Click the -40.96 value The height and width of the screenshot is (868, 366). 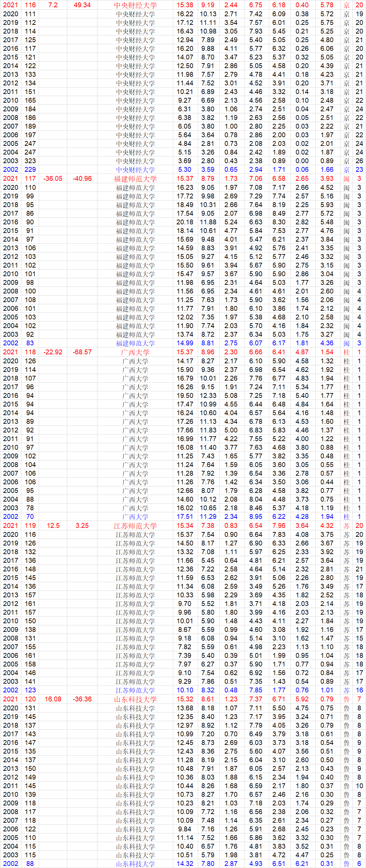(x=82, y=179)
